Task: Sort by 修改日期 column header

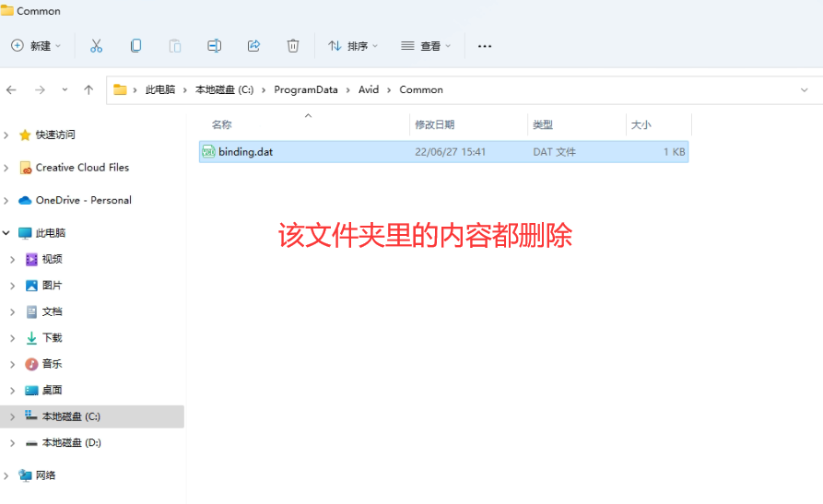Action: point(434,124)
